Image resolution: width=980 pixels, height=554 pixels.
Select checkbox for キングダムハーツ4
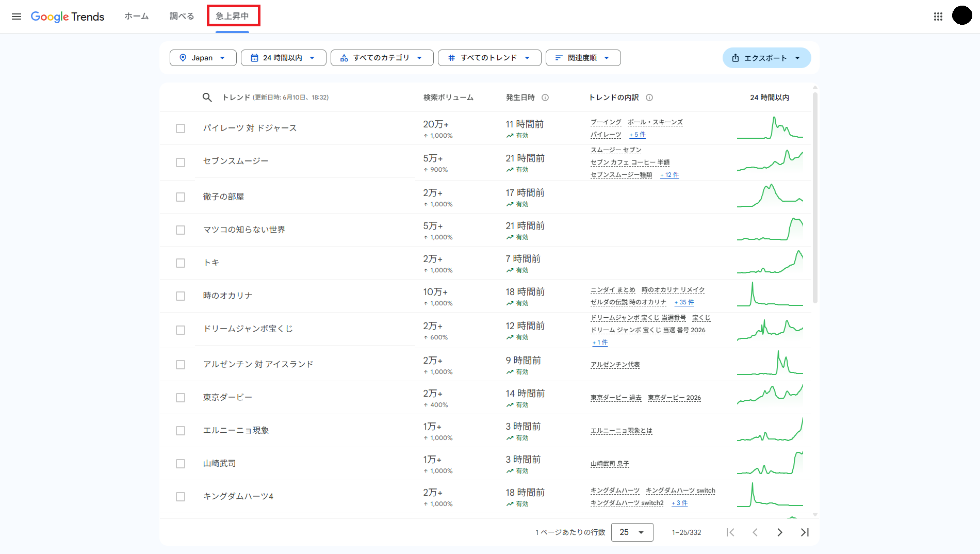pos(181,497)
